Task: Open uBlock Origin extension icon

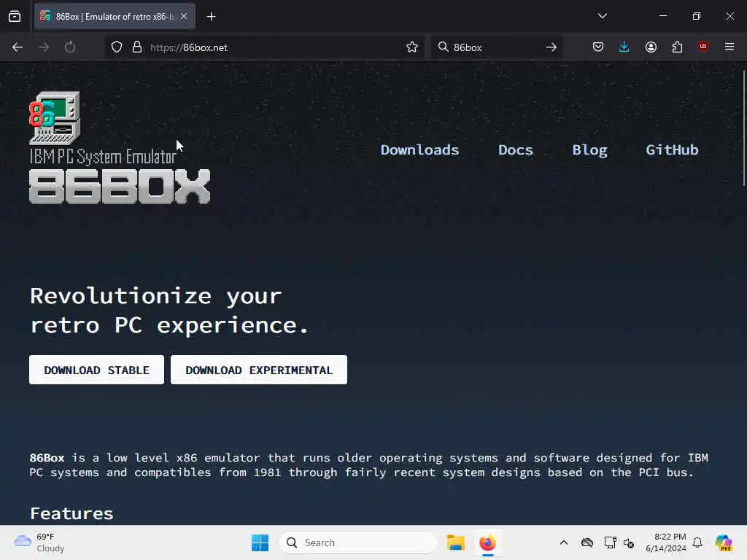Action: [703, 47]
